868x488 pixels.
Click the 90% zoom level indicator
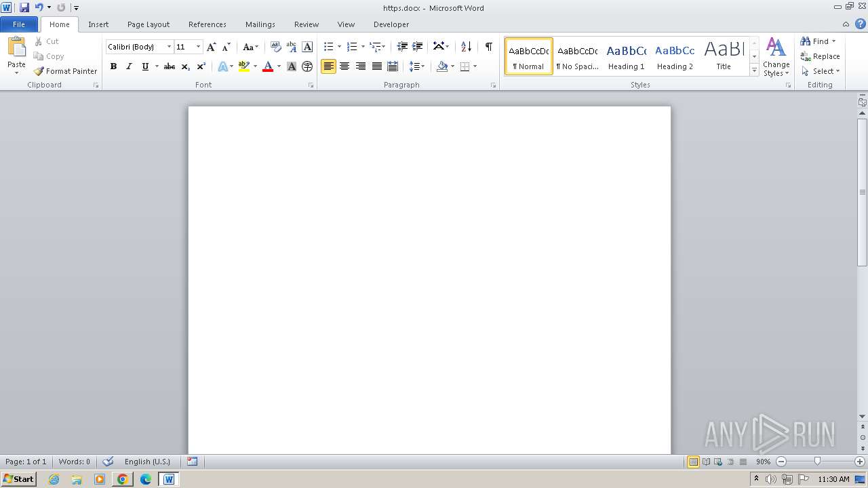tap(763, 462)
